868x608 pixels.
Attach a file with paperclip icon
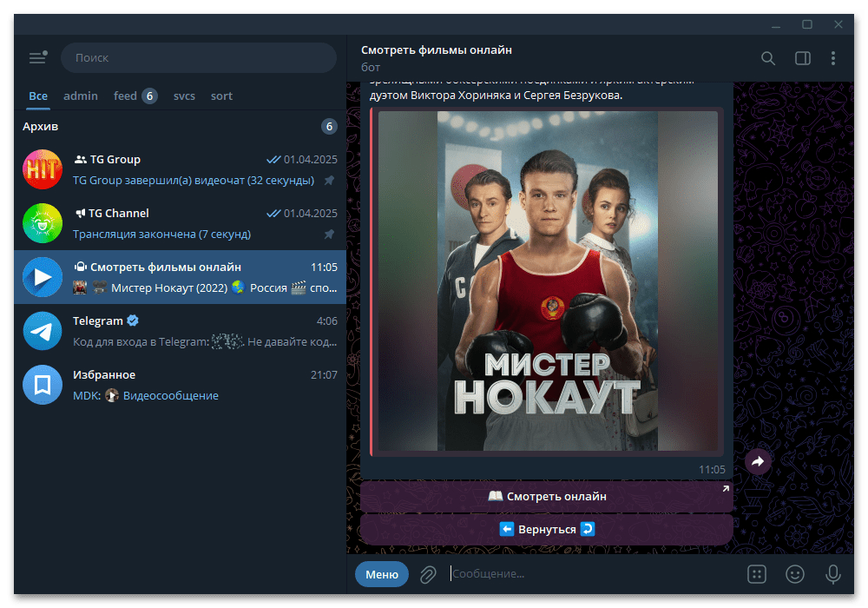tap(428, 574)
